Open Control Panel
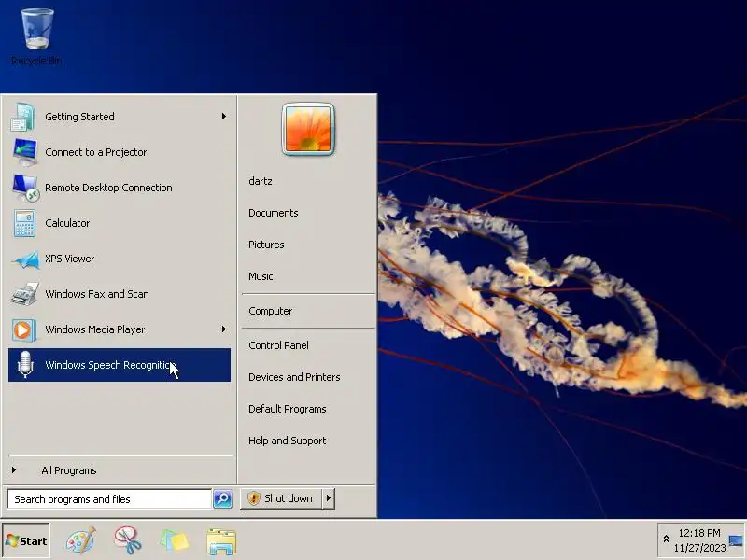 click(x=278, y=345)
